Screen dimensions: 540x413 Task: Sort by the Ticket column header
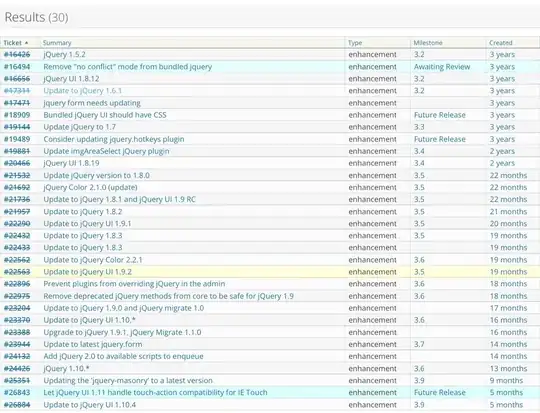(x=13, y=43)
